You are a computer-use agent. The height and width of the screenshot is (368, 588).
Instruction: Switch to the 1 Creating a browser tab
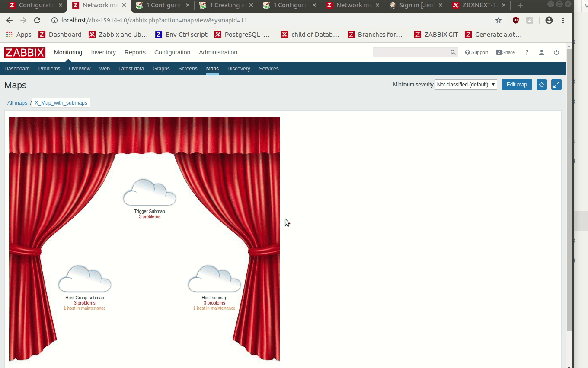(226, 5)
